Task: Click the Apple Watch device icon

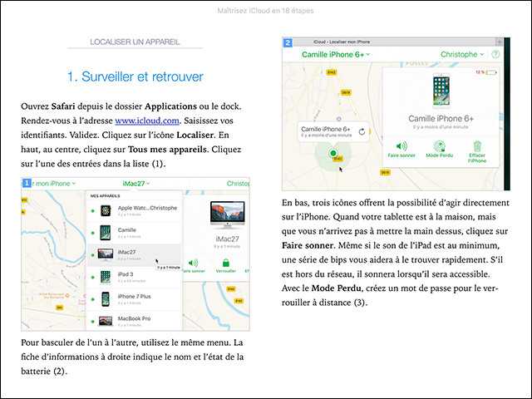Action: tap(106, 210)
